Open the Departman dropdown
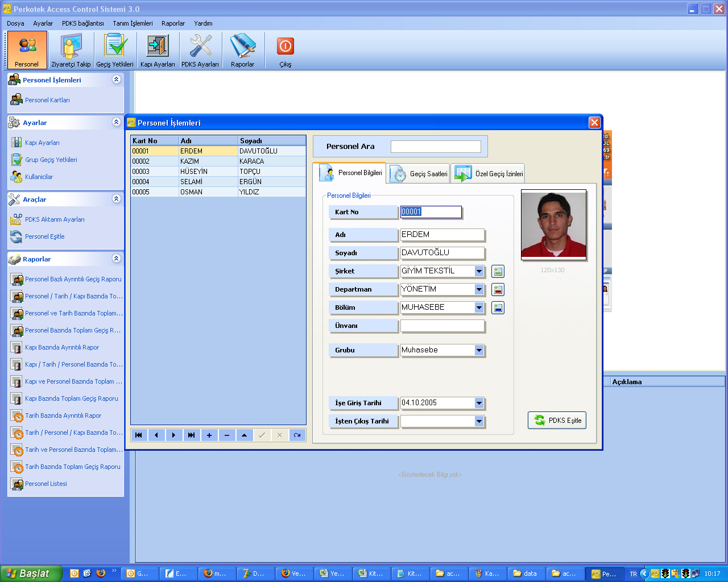The height and width of the screenshot is (582, 728). click(479, 290)
